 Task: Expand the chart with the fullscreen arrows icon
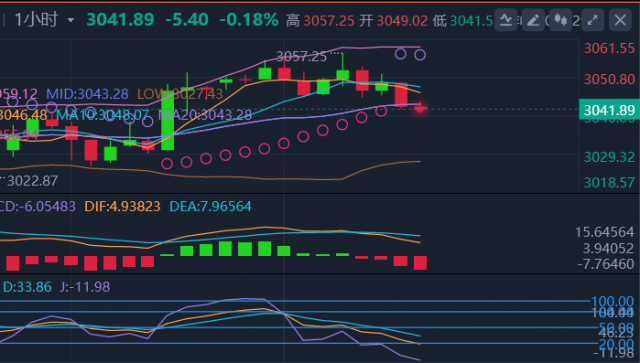(x=593, y=20)
